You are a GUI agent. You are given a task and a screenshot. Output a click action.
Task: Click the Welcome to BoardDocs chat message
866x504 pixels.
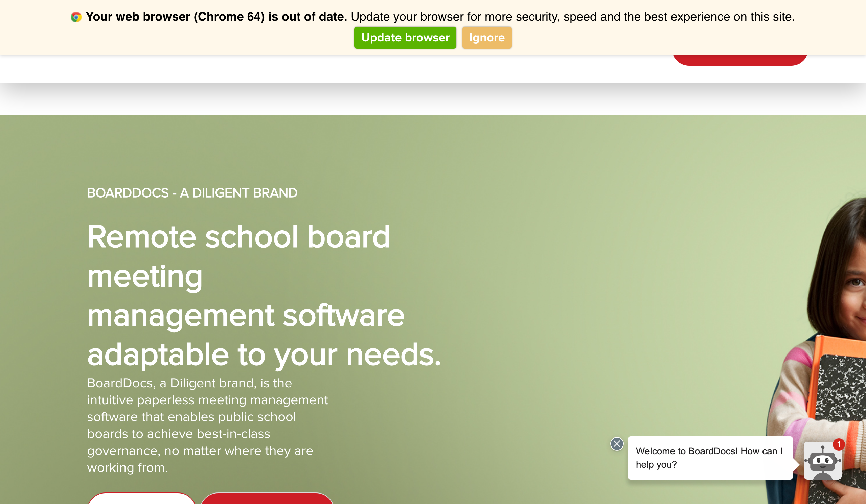click(710, 458)
